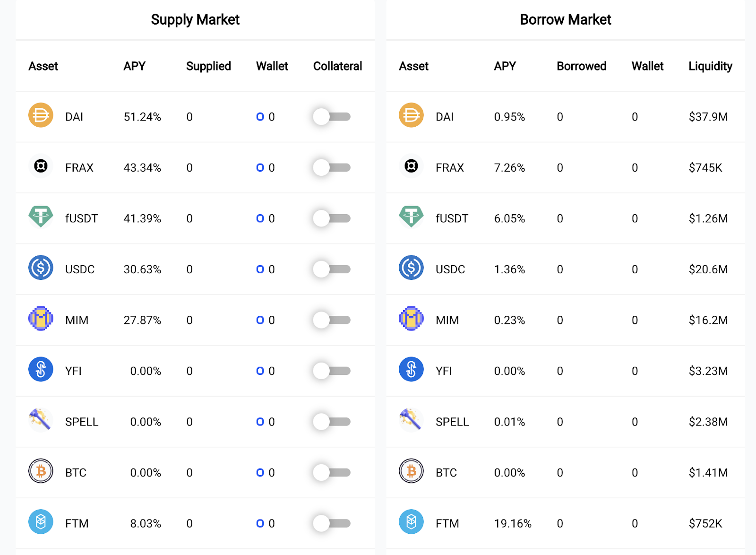Toggle the USDC collateral switch
This screenshot has height=555, width=756.
[331, 269]
